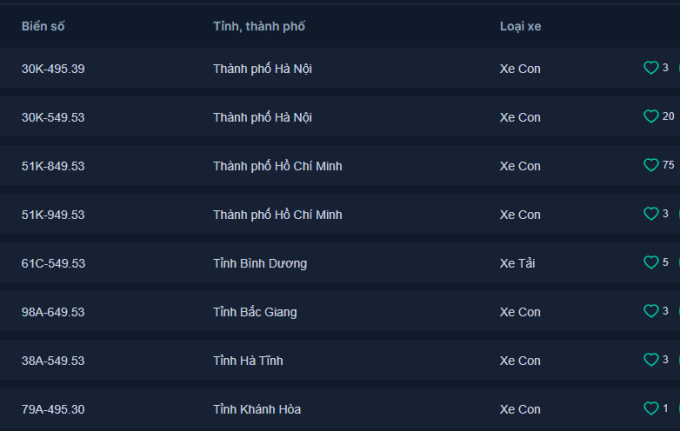
Task: Select the Tỉnh Khánh Hòa row
Action: point(340,409)
